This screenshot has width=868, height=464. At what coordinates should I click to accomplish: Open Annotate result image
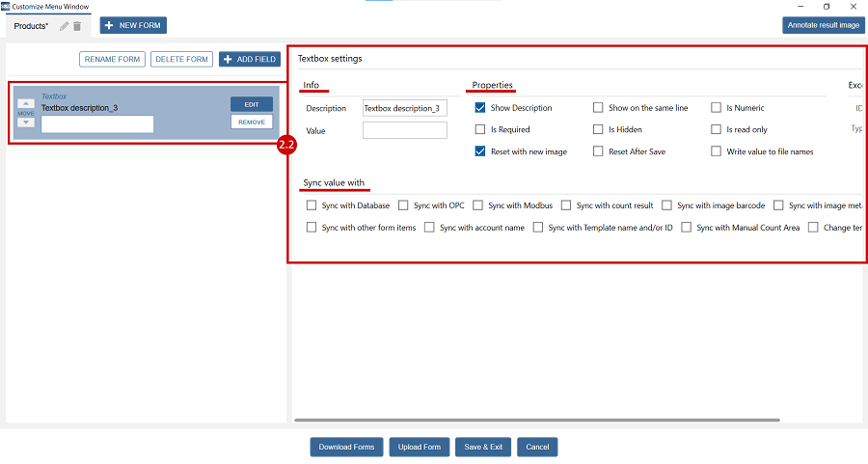(823, 25)
